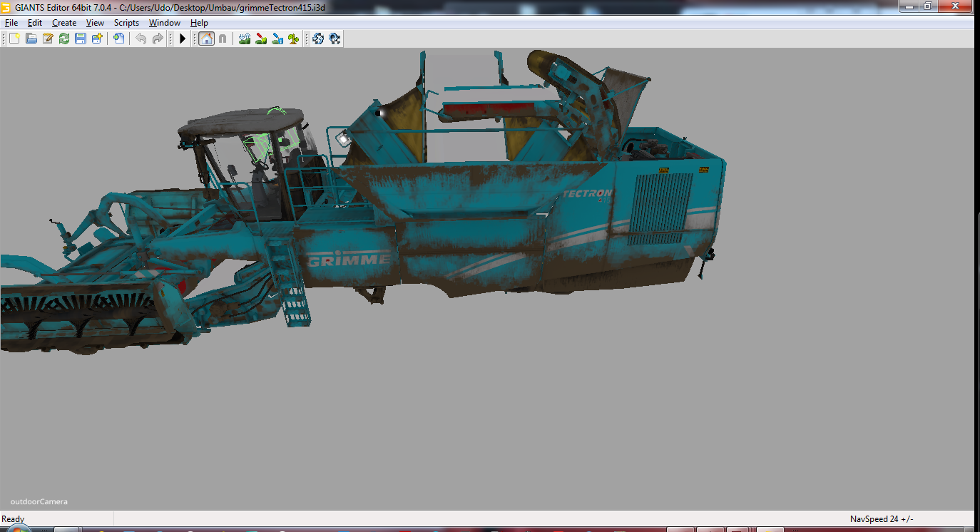Image resolution: width=980 pixels, height=532 pixels.
Task: Undo the last action
Action: coord(141,39)
